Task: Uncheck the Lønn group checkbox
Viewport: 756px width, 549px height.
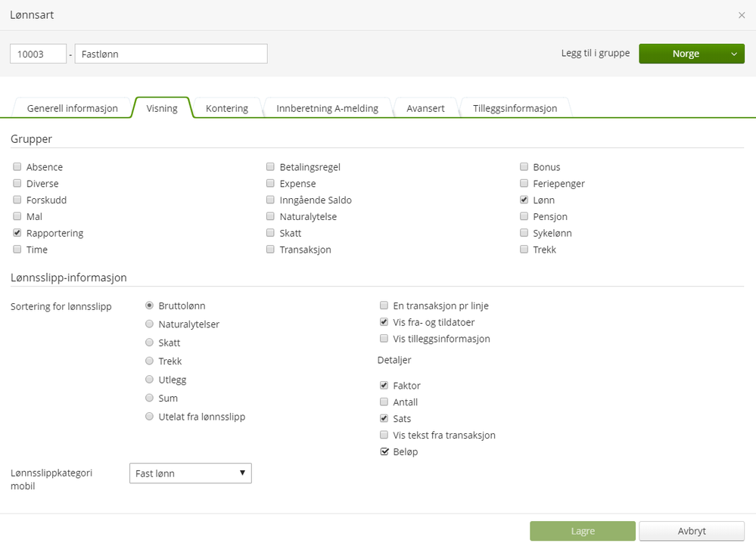Action: pos(524,200)
